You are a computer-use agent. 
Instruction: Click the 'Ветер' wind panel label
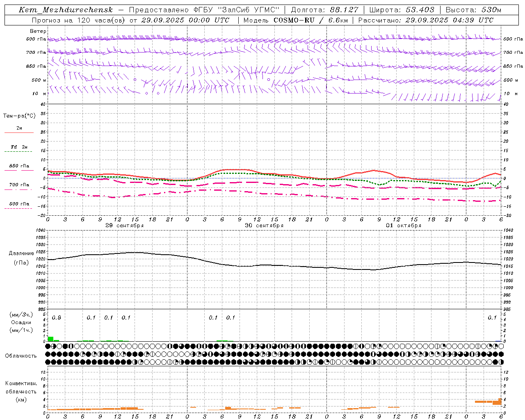tap(38, 31)
